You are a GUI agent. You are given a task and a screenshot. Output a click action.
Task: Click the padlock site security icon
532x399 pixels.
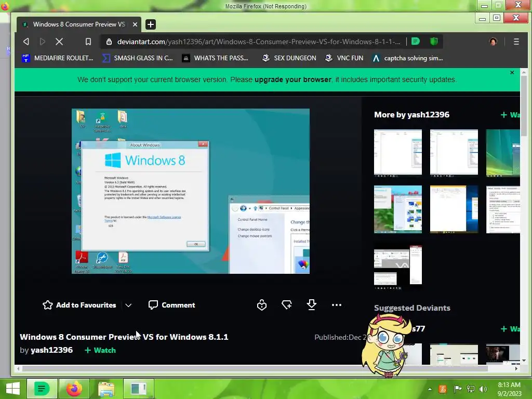click(x=109, y=42)
